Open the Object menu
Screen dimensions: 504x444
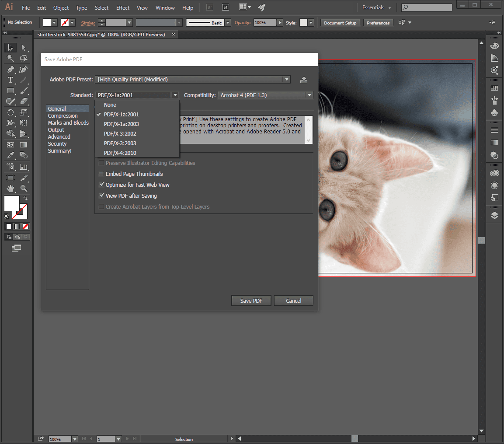[61, 8]
